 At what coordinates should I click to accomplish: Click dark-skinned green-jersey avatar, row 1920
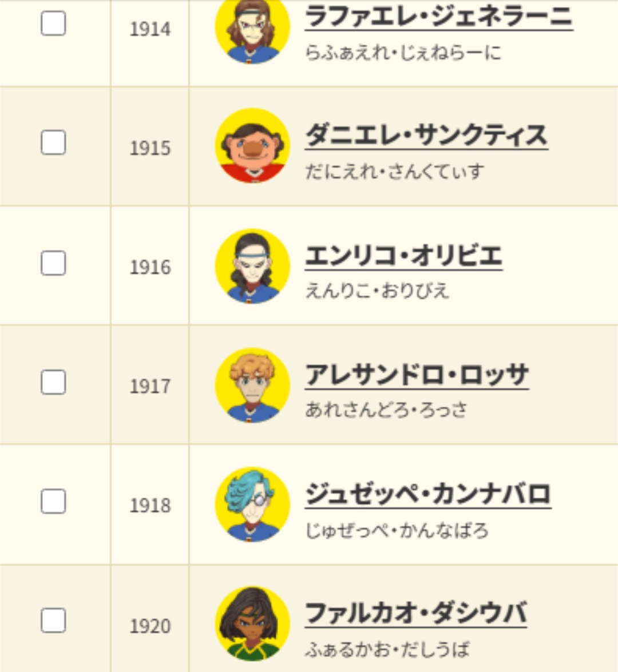[x=252, y=623]
